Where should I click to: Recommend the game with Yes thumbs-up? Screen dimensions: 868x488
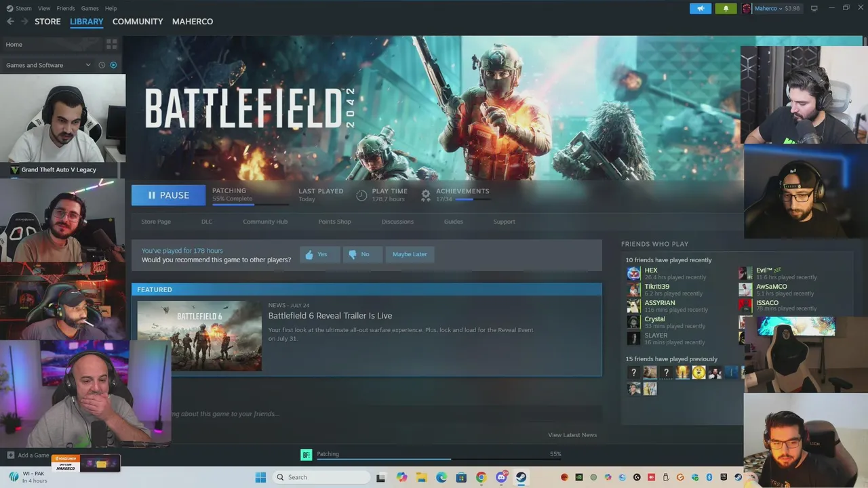[x=320, y=254]
